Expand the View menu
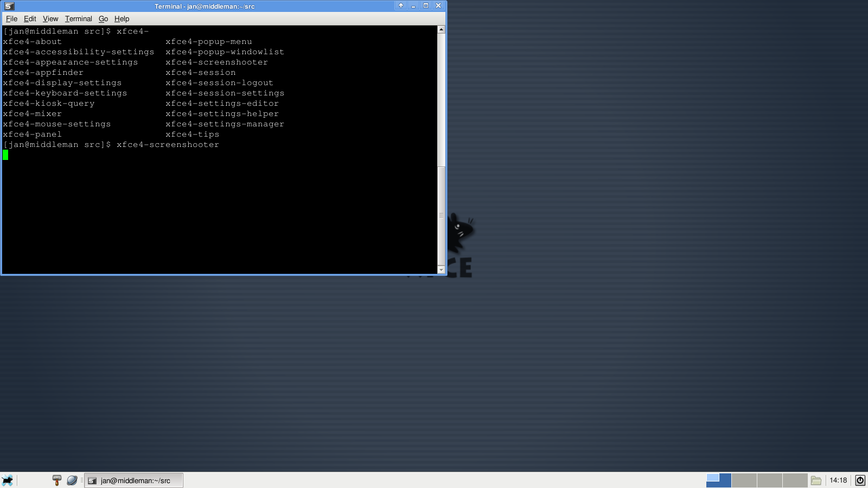868x488 pixels. (50, 18)
